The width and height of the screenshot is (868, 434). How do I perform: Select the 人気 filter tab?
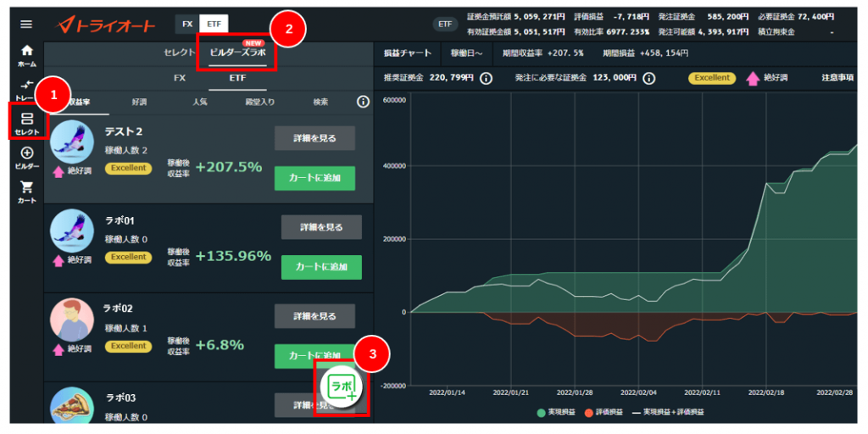(200, 103)
